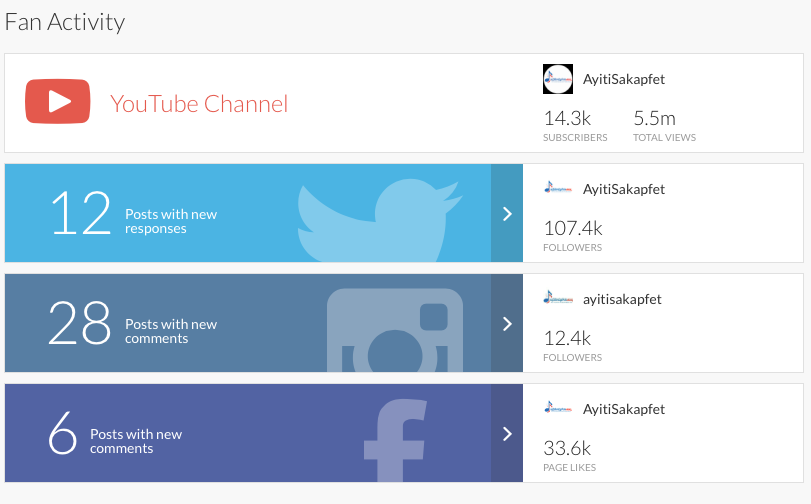Click the Fan Activity heading
811x504 pixels.
coord(65,22)
